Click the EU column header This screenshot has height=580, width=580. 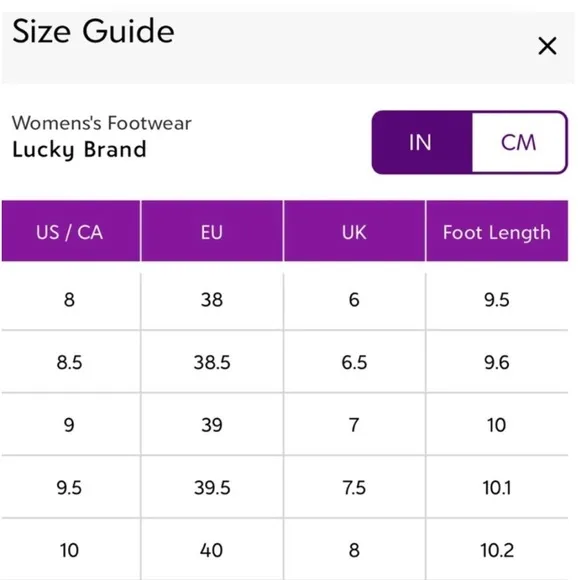(x=212, y=232)
